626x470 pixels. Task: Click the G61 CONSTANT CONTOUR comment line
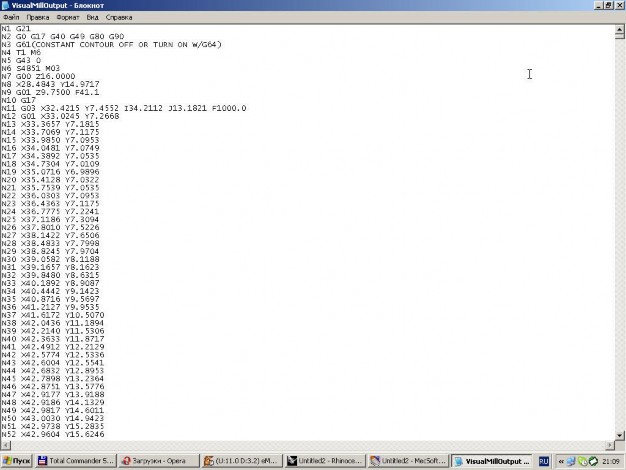tap(111, 44)
